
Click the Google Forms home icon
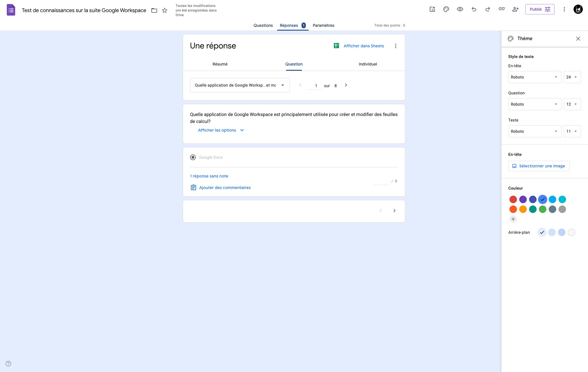pos(11,10)
